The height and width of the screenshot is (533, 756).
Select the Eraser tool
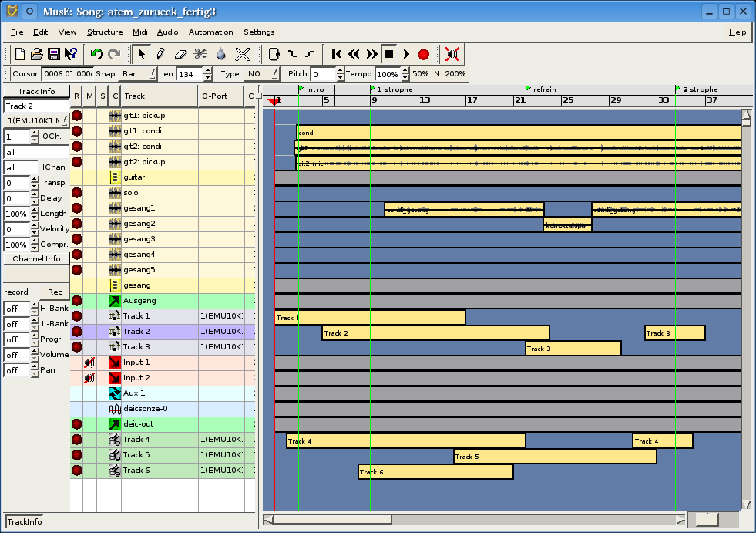click(180, 54)
